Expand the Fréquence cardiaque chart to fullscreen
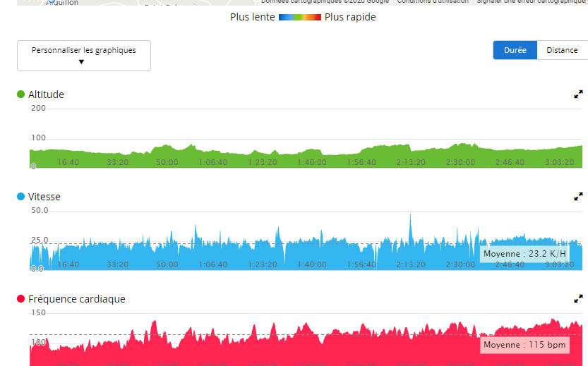Image resolution: width=588 pixels, height=366 pixels. coord(578,298)
